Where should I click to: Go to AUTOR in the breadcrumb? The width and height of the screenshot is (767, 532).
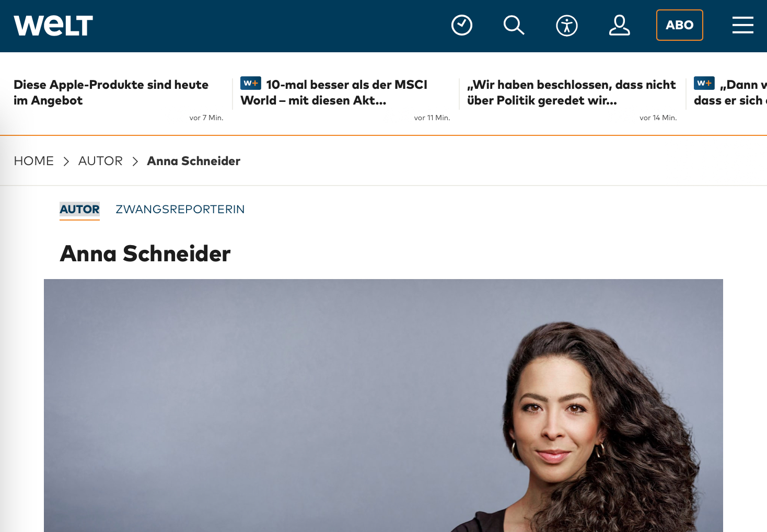[x=101, y=161]
